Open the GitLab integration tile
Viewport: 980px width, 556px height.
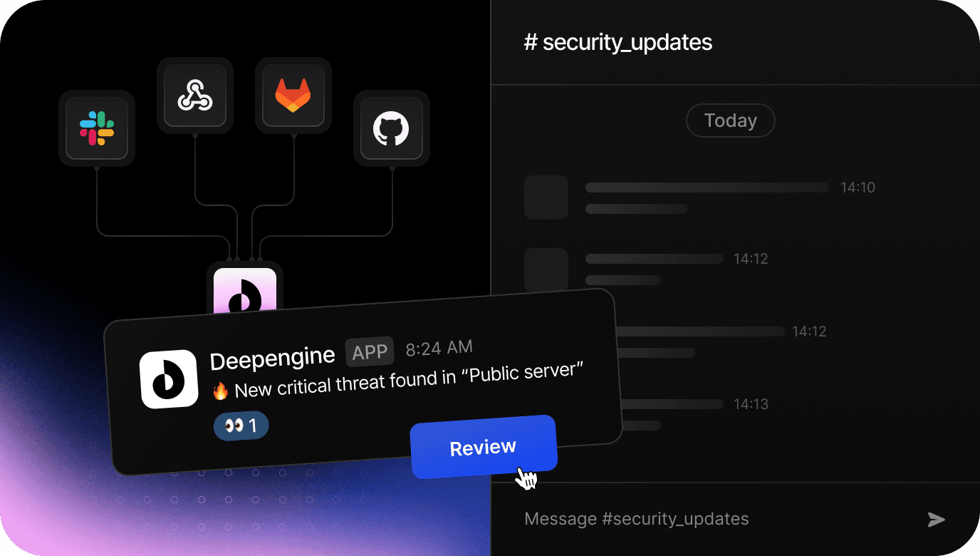(x=293, y=96)
